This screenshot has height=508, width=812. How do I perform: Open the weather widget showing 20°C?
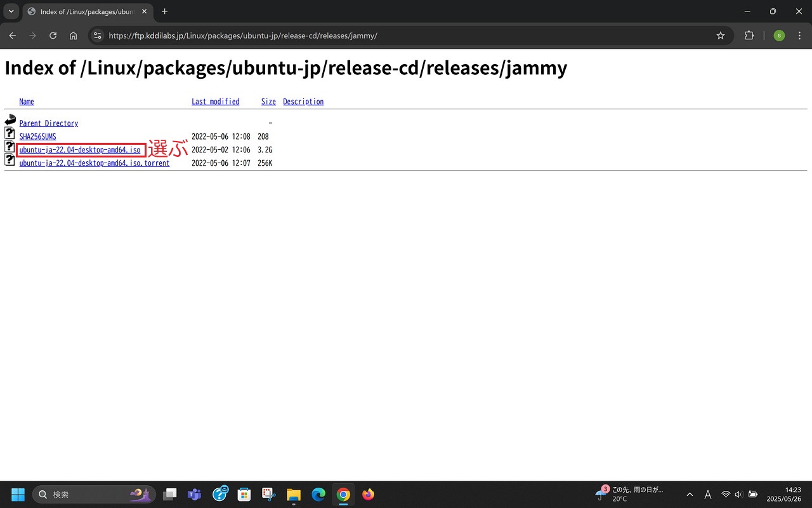[629, 494]
